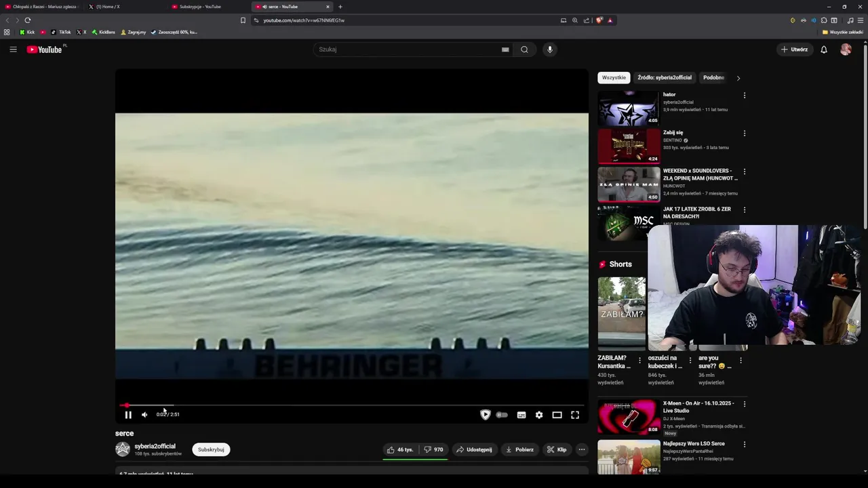Screen dimensions: 868x488
Task: Open the Wszystkie zakładki bookmarks folder
Action: 843,32
